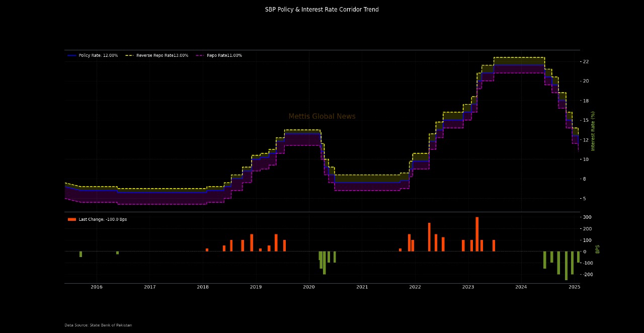644x333 pixels.
Task: Click the 22 tick on the interest rate axis
Action: pos(586,62)
